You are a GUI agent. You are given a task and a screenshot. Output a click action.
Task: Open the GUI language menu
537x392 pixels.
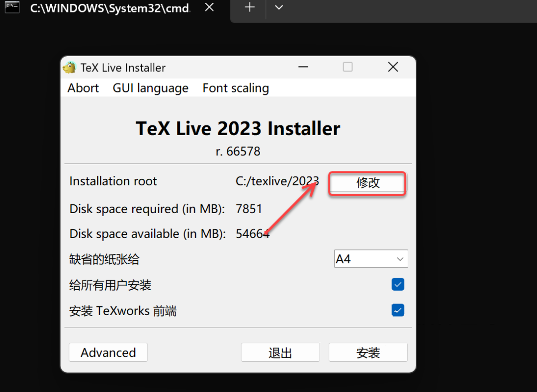coord(150,87)
